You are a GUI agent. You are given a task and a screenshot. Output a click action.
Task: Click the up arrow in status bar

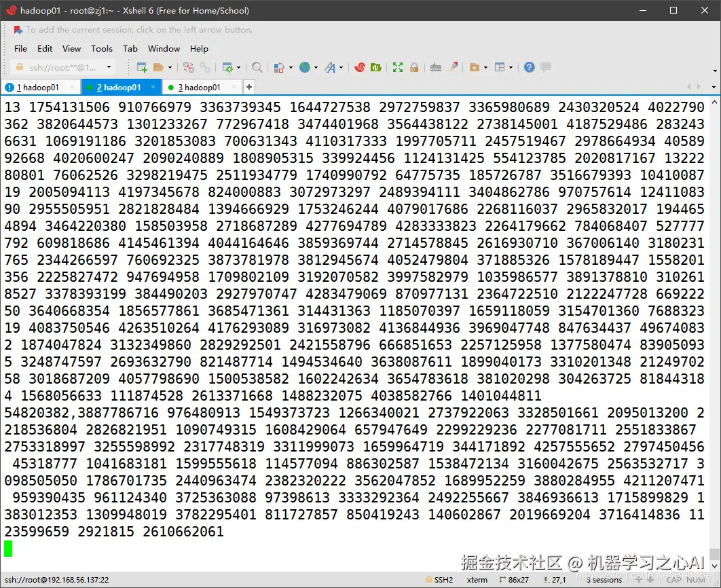click(x=639, y=580)
